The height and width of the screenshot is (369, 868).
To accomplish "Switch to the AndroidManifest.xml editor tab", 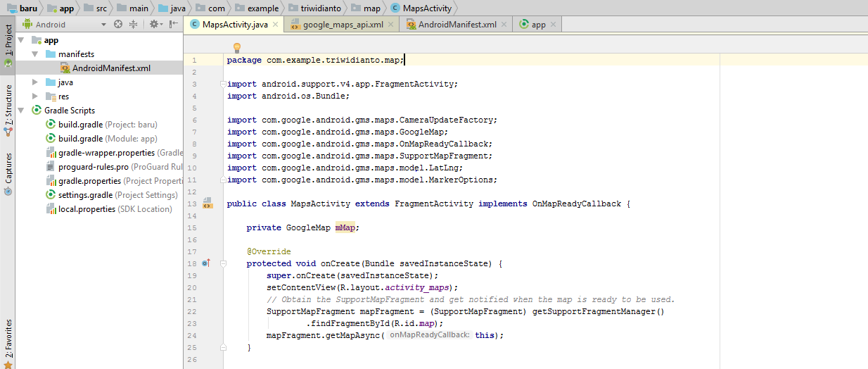I will point(457,25).
